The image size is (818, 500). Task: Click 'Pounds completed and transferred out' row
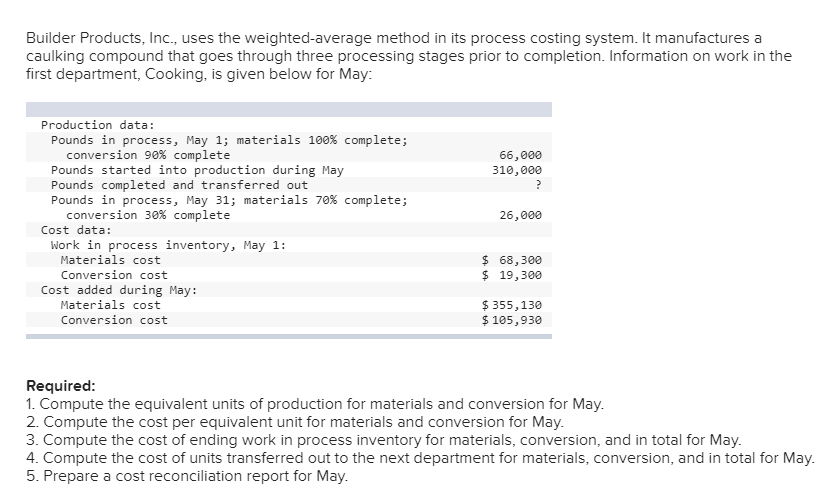288,185
